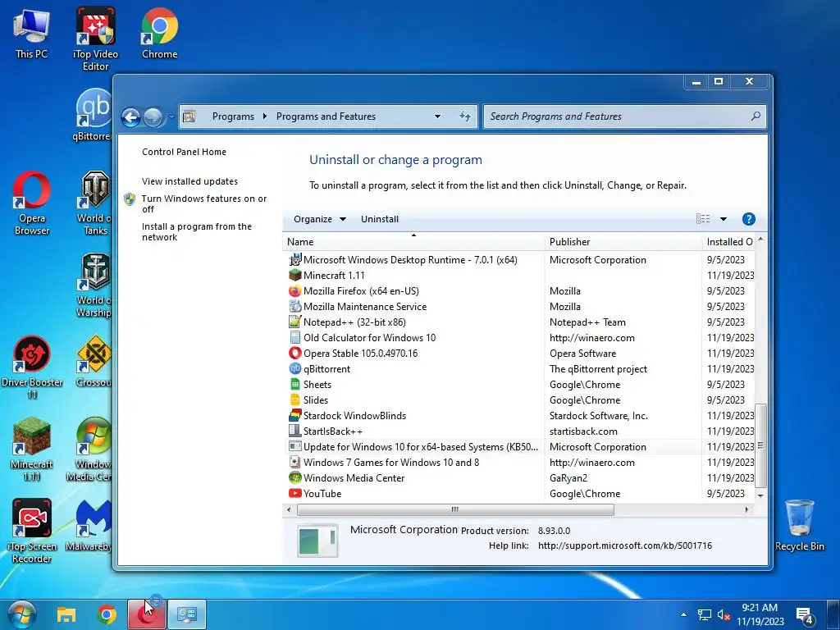Click the Windows Start orb

(x=22, y=614)
